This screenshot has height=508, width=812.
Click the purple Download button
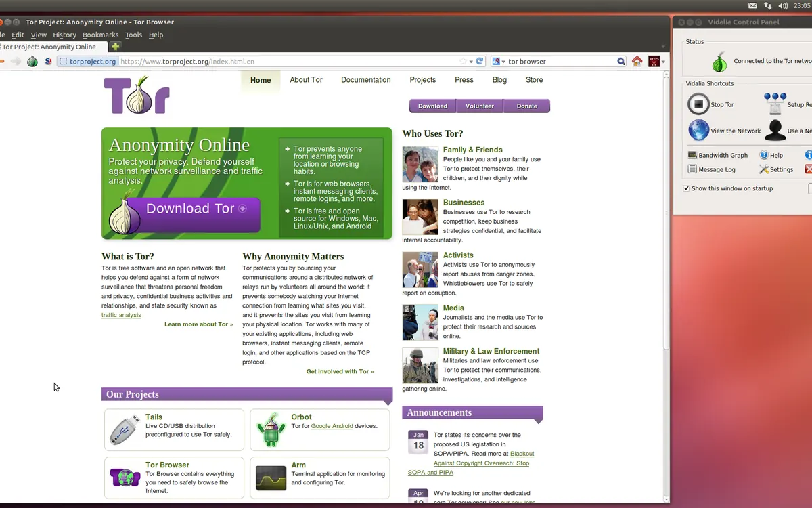coord(432,106)
